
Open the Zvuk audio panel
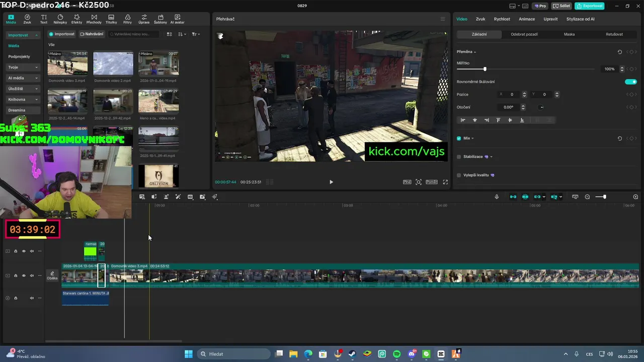pos(27,19)
